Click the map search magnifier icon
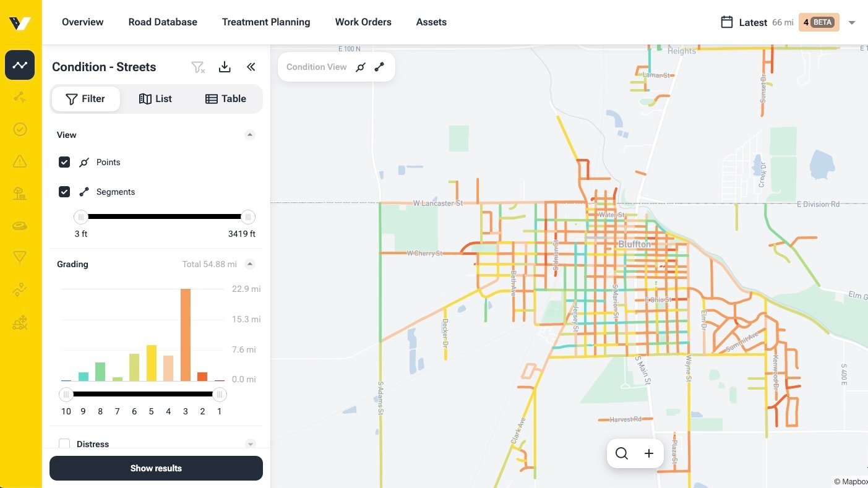The height and width of the screenshot is (488, 868). 622,453
